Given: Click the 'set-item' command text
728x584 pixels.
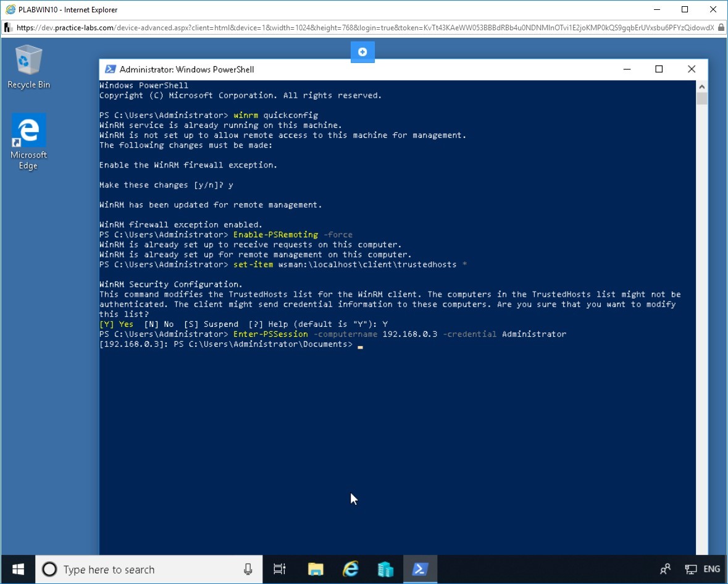Looking at the screenshot, I should pyautogui.click(x=253, y=264).
